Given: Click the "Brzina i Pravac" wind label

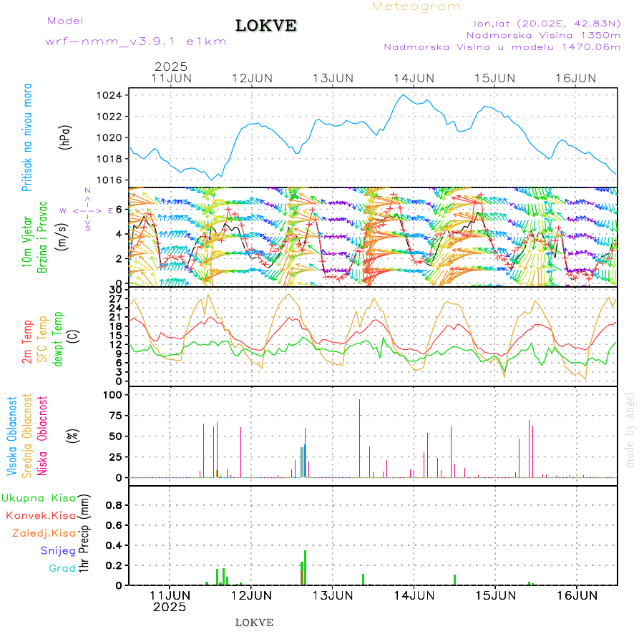Looking at the screenshot, I should pos(42,238).
